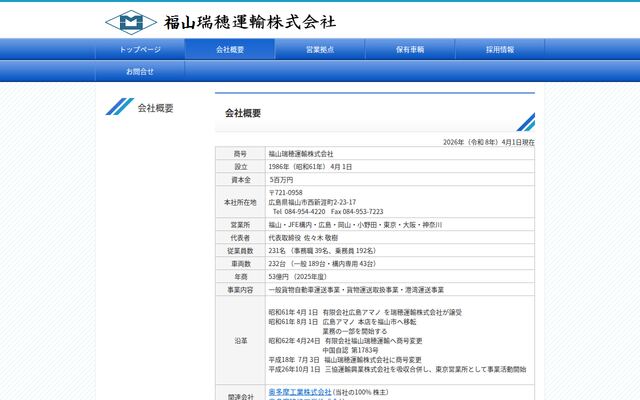The height and width of the screenshot is (400, 640).
Task: Click the history entry 昭和61年 4月 1日
Action: coord(293,312)
